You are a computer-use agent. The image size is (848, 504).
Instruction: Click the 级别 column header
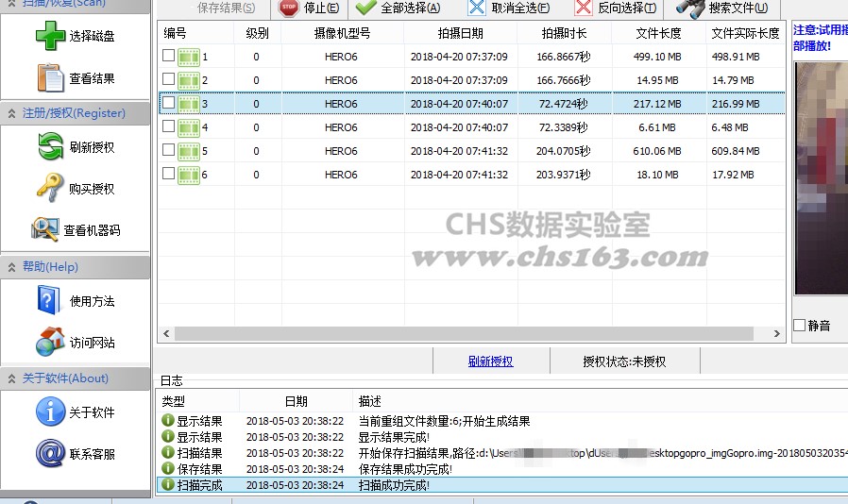click(258, 33)
